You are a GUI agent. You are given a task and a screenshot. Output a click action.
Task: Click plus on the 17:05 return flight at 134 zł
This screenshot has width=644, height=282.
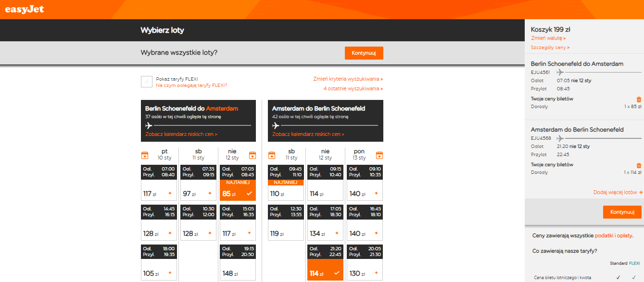click(x=337, y=233)
